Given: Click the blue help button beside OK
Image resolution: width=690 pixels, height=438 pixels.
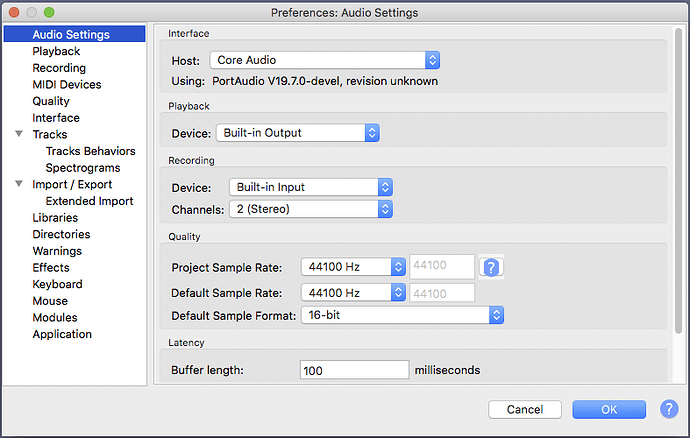Looking at the screenshot, I should [669, 409].
